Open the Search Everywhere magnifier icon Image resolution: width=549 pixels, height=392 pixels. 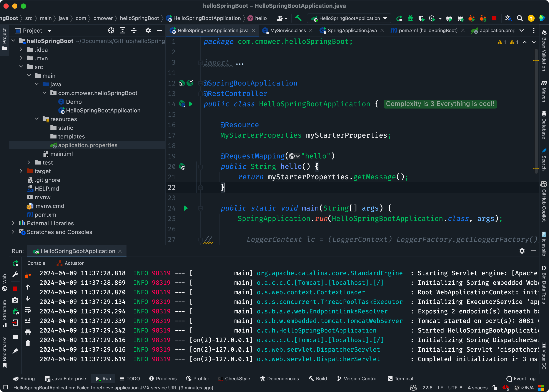coord(519,18)
